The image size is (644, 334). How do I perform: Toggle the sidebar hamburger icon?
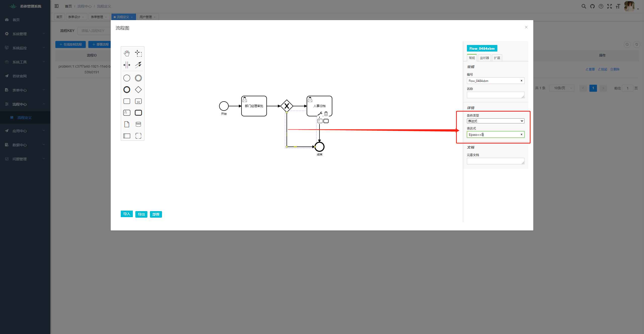coord(57,6)
